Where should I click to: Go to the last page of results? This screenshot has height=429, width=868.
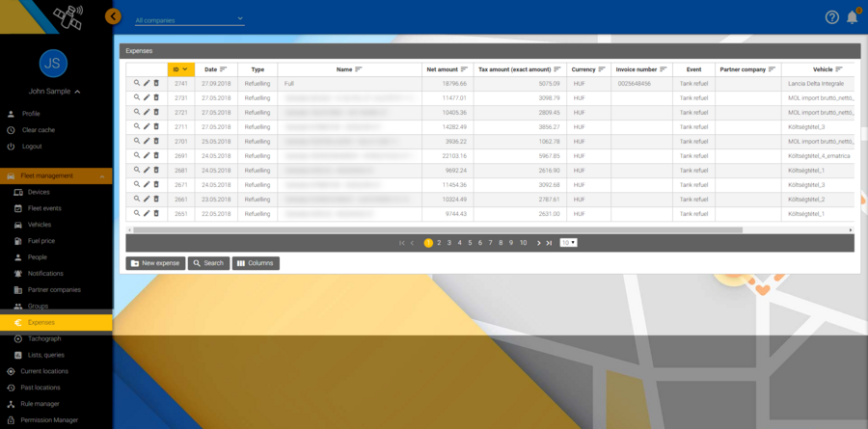[549, 243]
